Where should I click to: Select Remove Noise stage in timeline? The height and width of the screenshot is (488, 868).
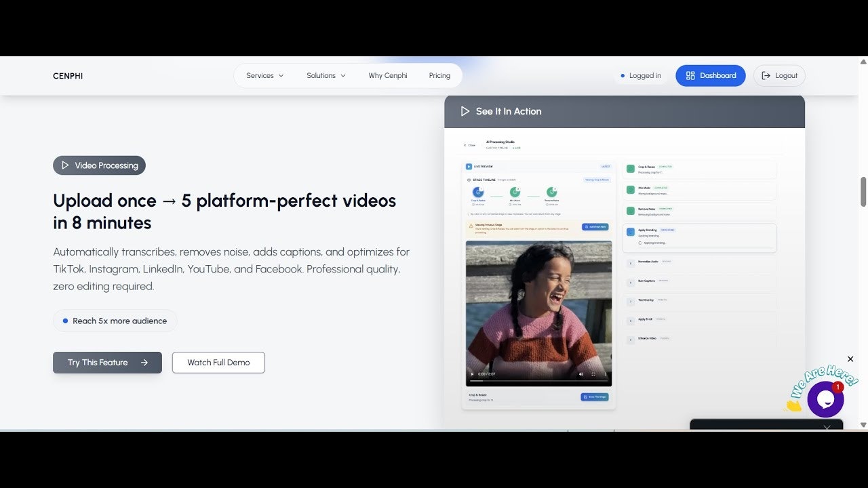click(x=552, y=192)
